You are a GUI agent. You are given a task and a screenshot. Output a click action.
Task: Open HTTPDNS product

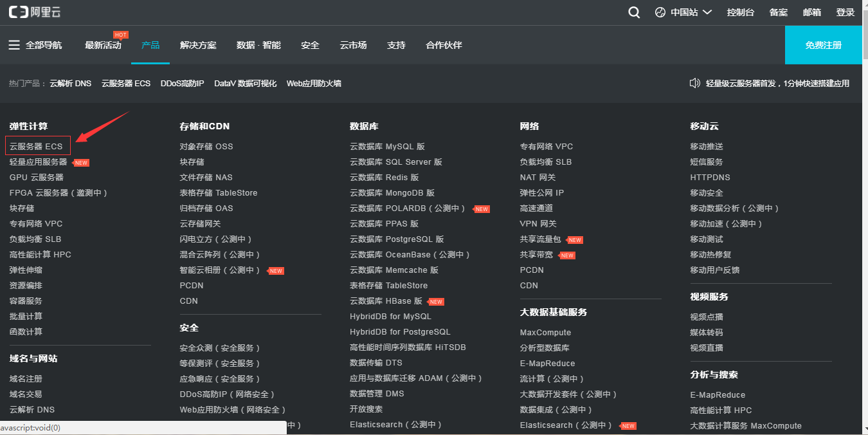[710, 178]
